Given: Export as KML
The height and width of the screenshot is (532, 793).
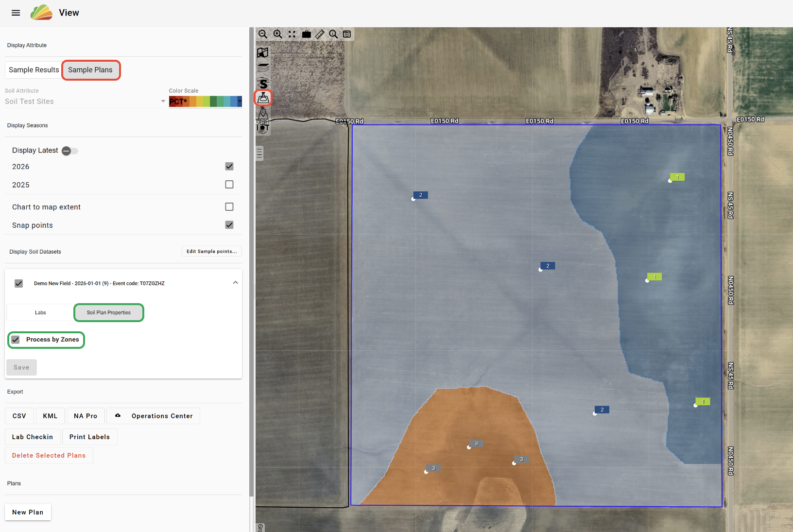Looking at the screenshot, I should (50, 416).
